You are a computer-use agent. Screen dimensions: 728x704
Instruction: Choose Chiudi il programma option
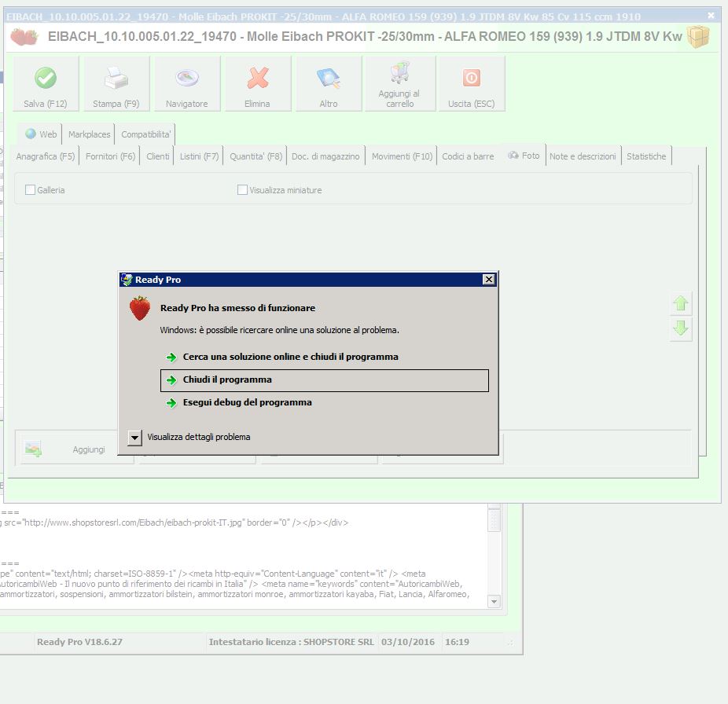click(x=325, y=380)
